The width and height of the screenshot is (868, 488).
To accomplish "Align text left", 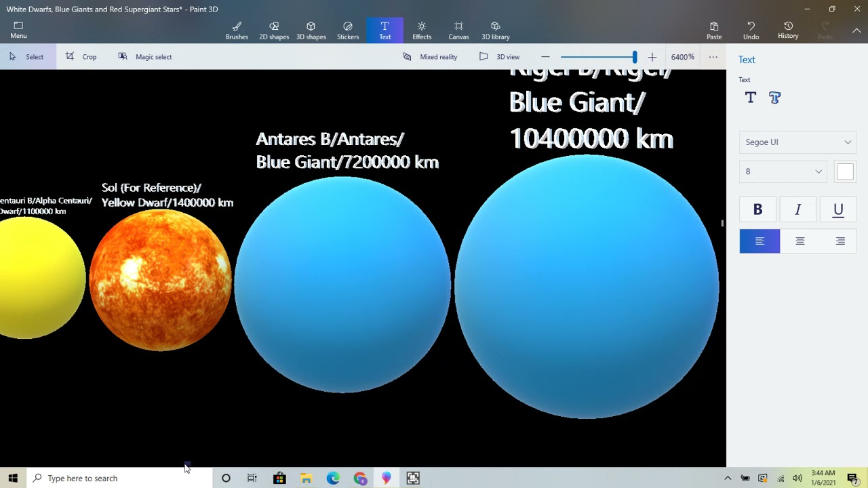I will coord(759,241).
